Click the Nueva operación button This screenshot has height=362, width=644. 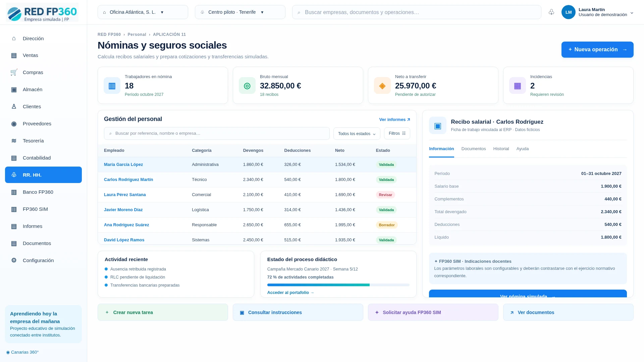(597, 50)
